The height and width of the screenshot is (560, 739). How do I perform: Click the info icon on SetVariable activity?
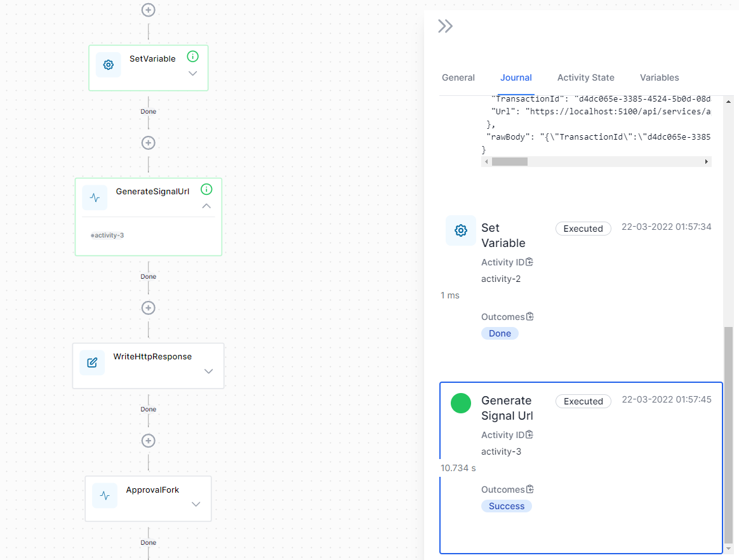tap(192, 56)
